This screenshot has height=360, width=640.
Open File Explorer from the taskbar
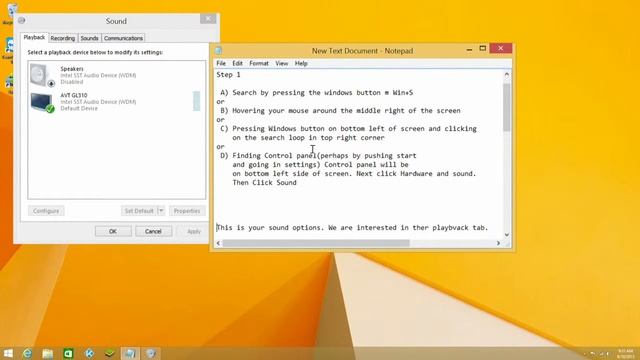(48, 353)
